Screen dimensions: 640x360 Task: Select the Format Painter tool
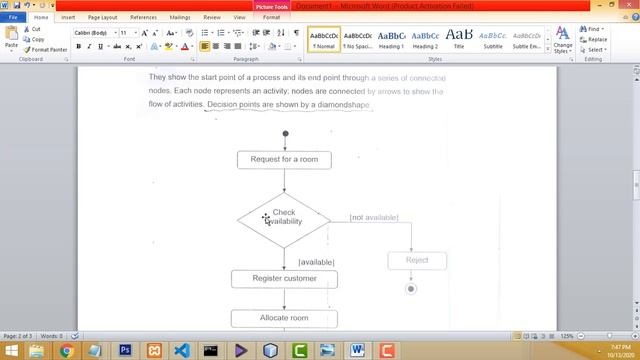point(45,49)
